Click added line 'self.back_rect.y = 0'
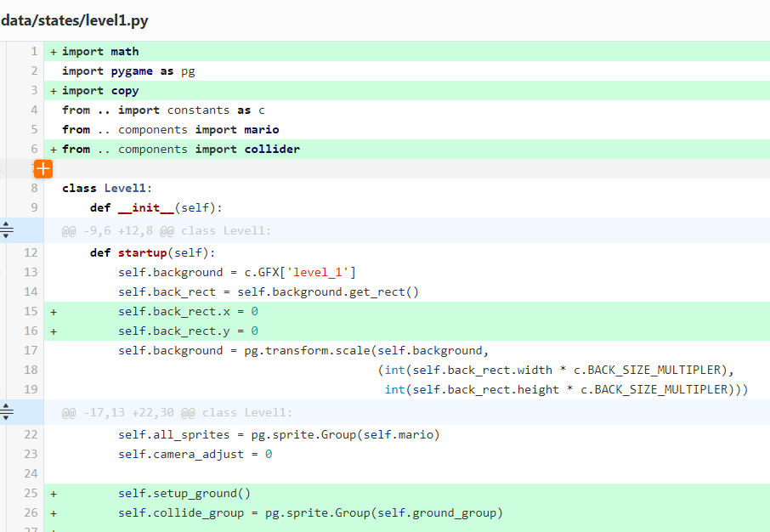Screen dimensions: 770x532 click(x=407, y=331)
